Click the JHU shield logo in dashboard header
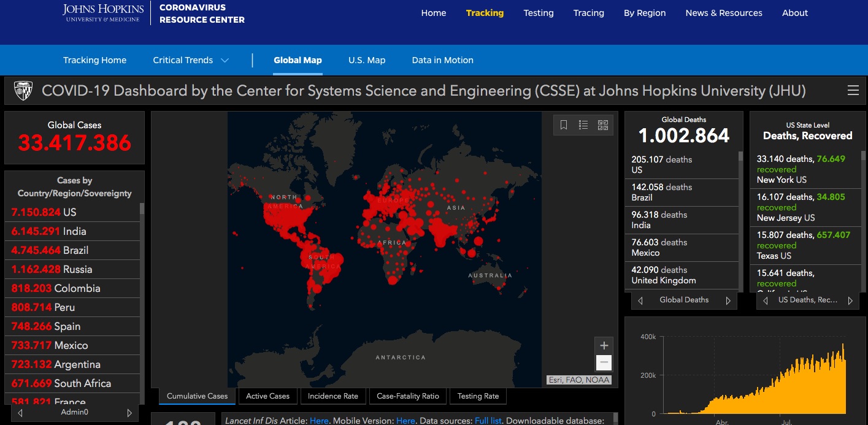 [x=23, y=91]
